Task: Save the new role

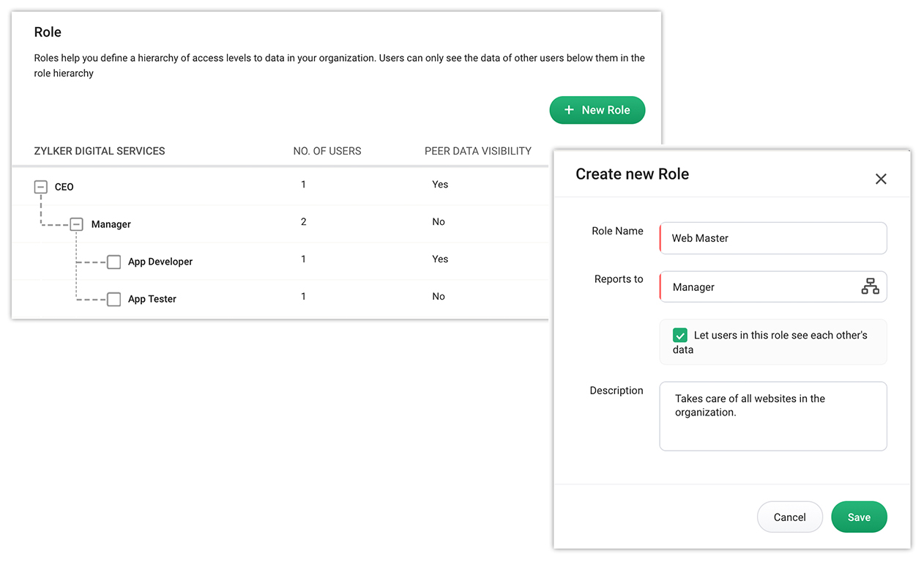Action: point(859,517)
